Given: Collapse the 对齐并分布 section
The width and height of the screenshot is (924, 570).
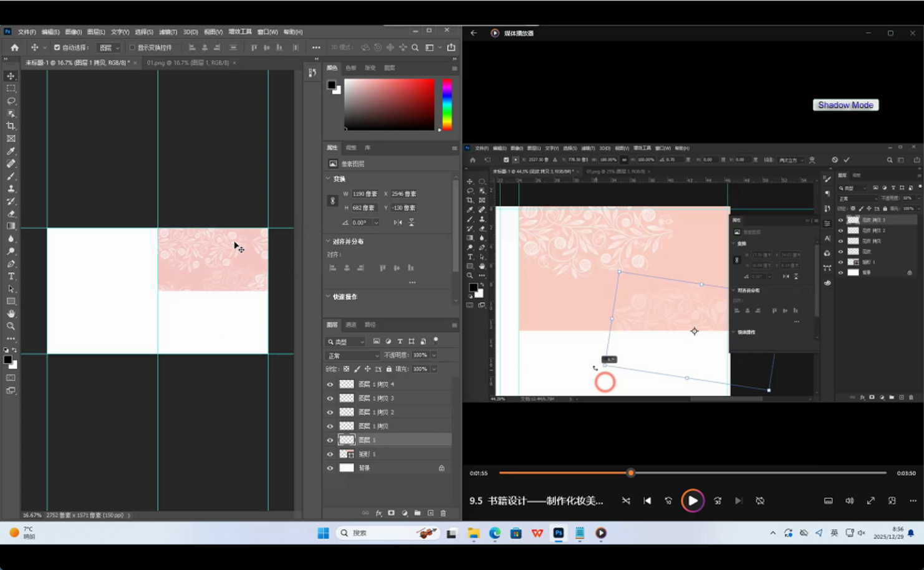Looking at the screenshot, I should (x=329, y=241).
